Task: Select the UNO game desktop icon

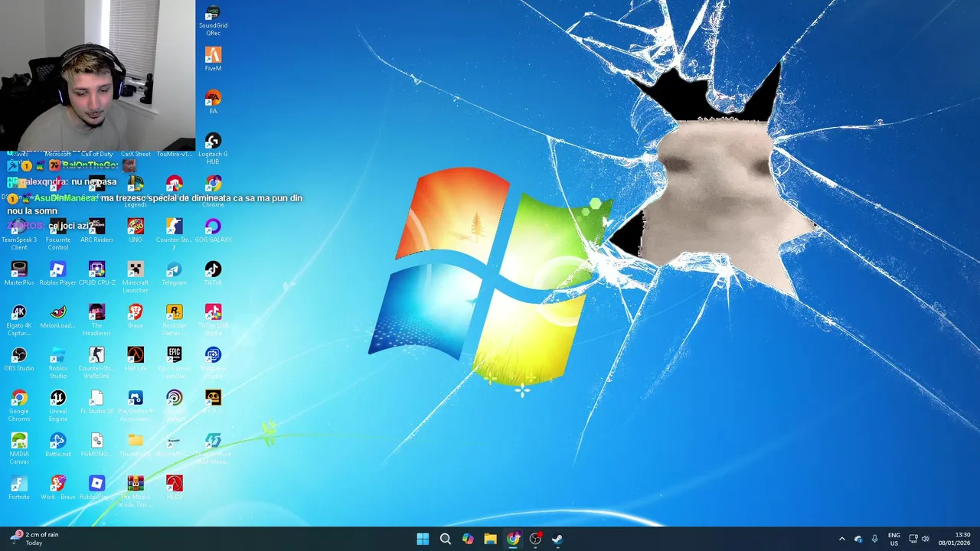Action: (x=136, y=230)
